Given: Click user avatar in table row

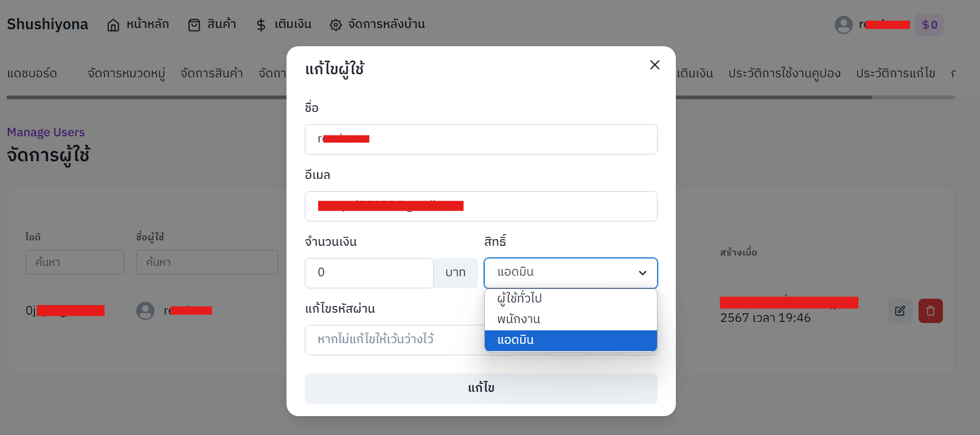Looking at the screenshot, I should point(145,311).
